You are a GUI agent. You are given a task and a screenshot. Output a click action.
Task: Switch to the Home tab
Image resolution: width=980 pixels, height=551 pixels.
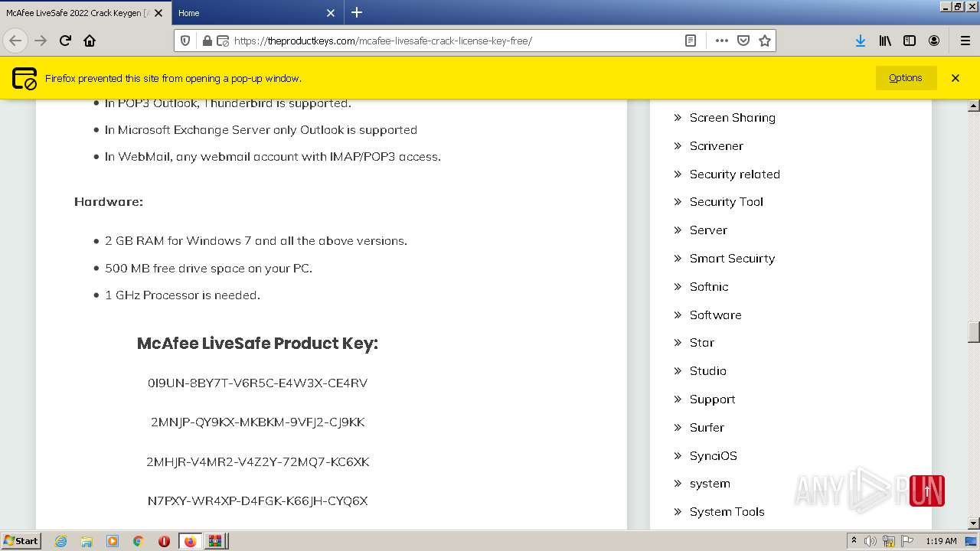(257, 13)
